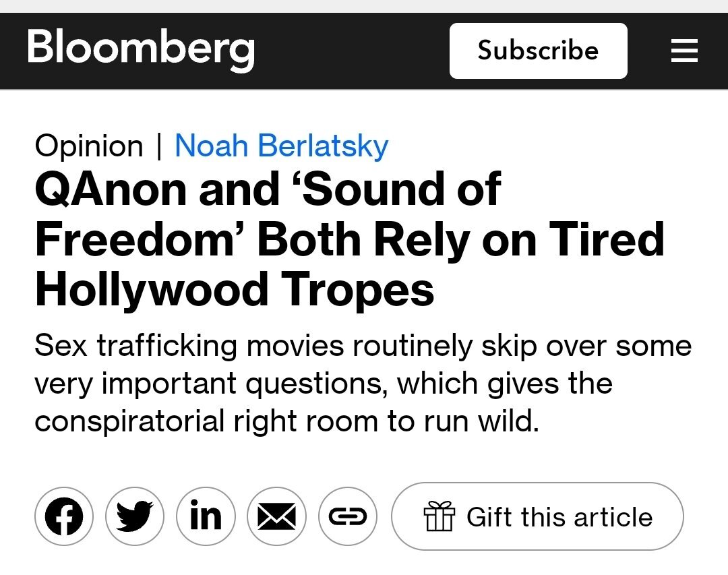728x575 pixels.
Task: Open author Noah Berlatsky's page
Action: tap(281, 146)
